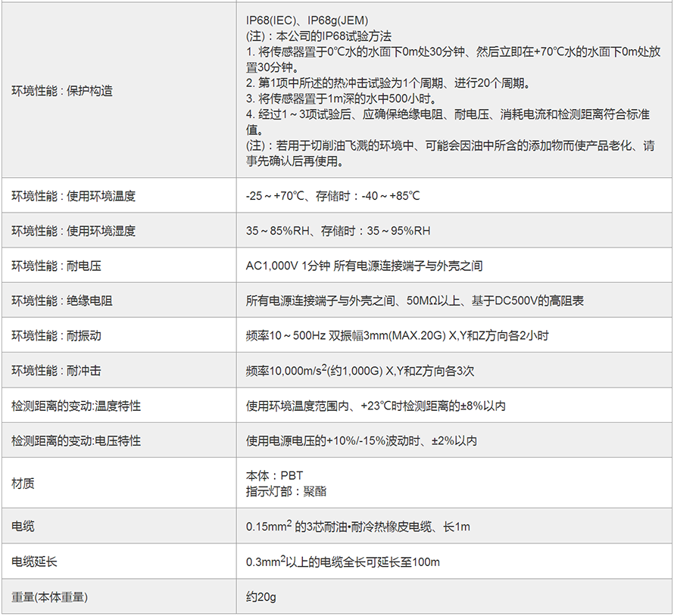
Task: Click the 环境性能 : 耐冲击 label
Action: (62, 371)
